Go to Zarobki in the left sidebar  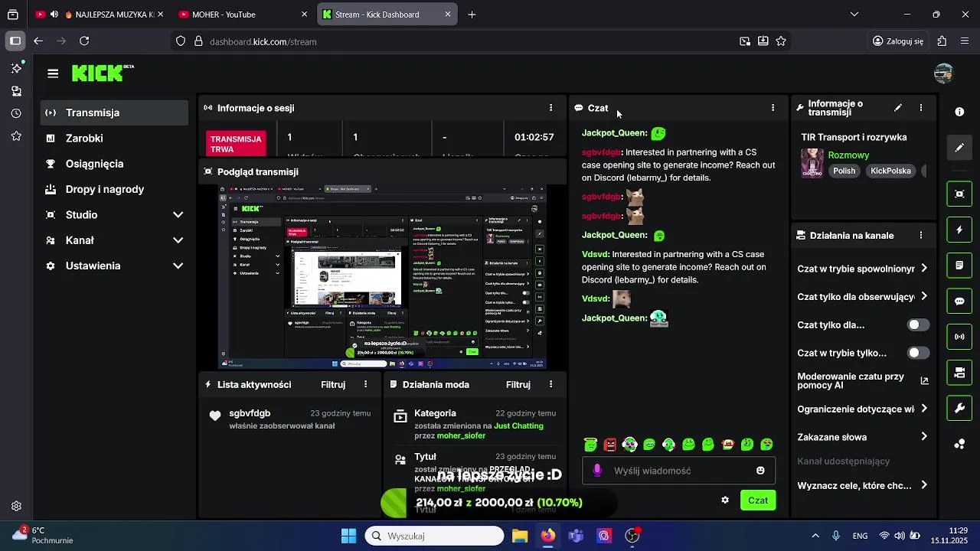(115, 139)
